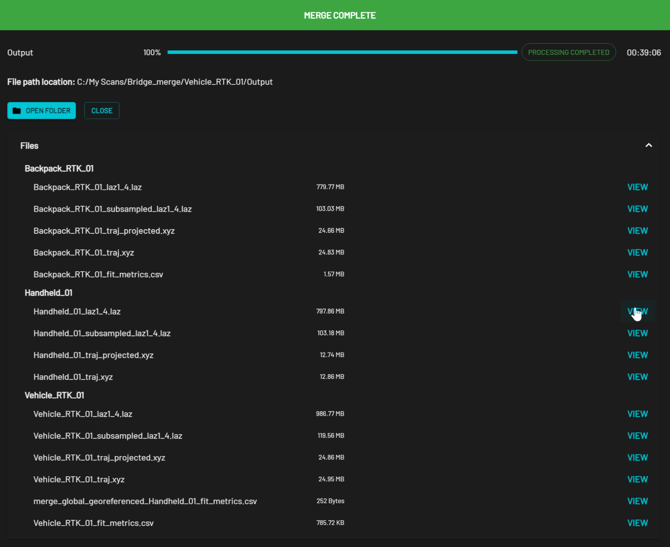Click the Close button
This screenshot has height=547, width=670.
coord(102,110)
